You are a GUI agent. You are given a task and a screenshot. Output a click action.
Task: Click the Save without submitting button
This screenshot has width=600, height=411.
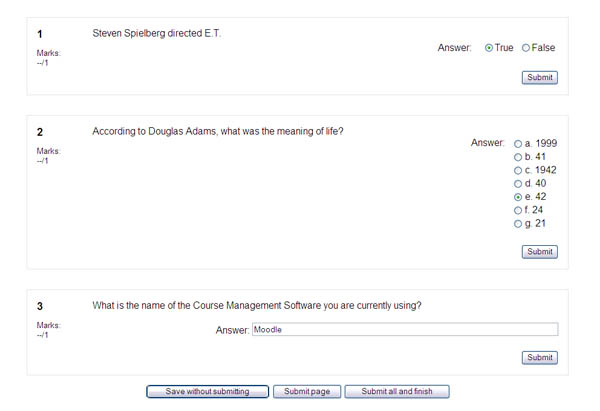(207, 391)
